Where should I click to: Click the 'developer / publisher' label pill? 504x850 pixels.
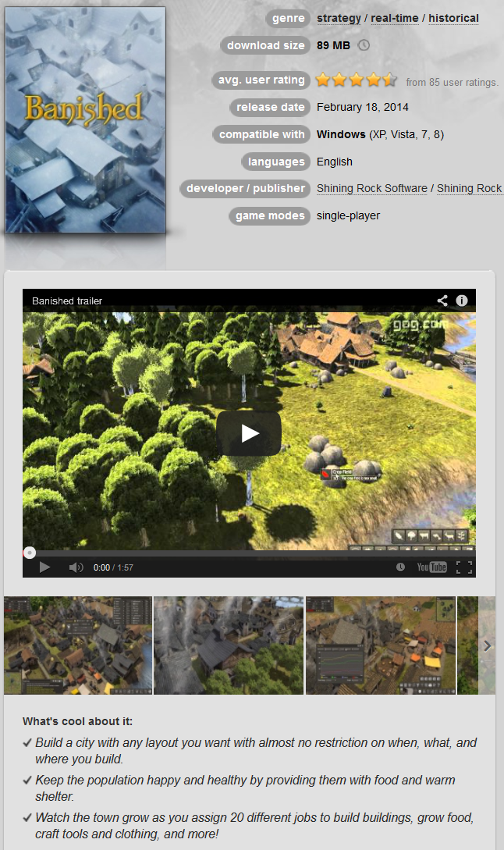pos(246,189)
